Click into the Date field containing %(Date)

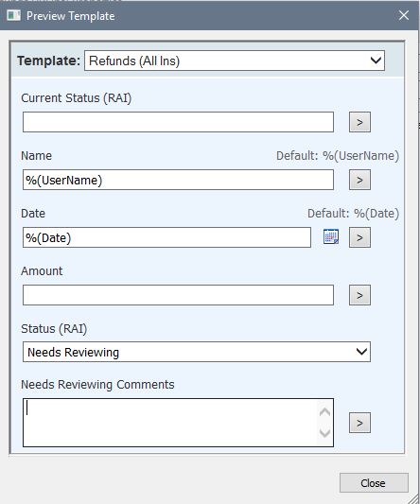166,237
